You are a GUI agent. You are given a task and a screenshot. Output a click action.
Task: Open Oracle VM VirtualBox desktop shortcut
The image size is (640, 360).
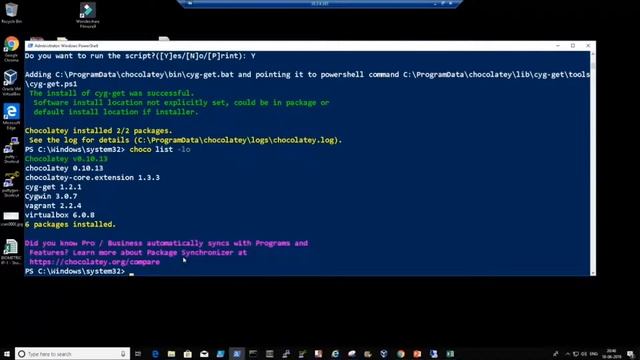(x=11, y=82)
